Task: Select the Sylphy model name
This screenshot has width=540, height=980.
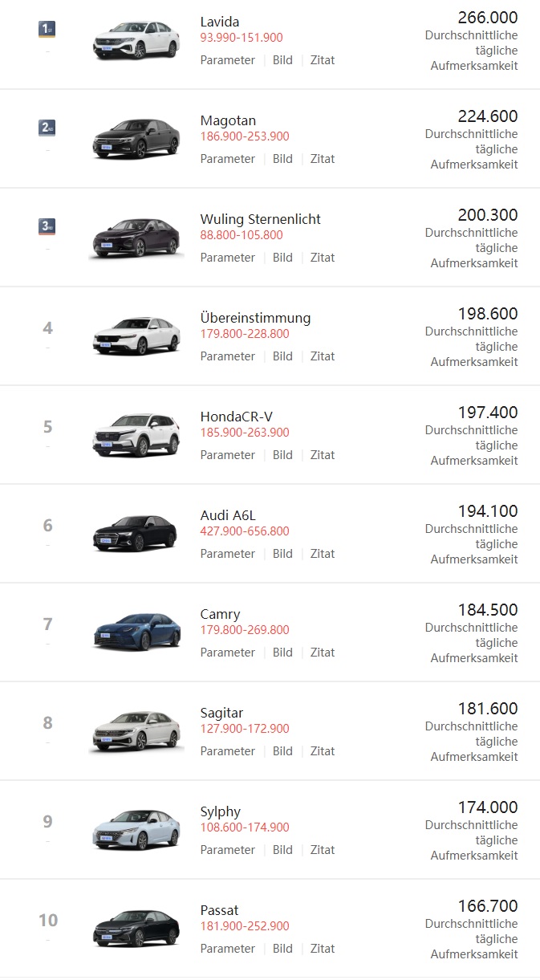Action: click(x=222, y=811)
